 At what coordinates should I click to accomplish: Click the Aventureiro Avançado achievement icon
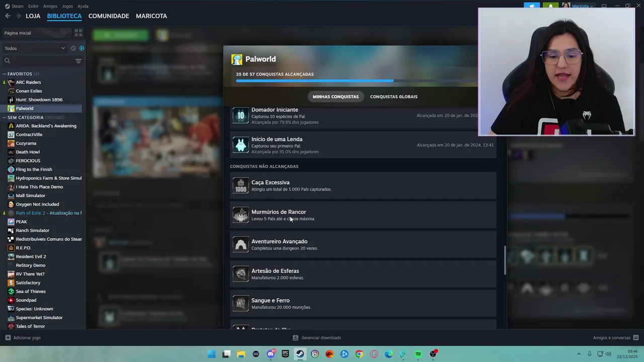240,244
